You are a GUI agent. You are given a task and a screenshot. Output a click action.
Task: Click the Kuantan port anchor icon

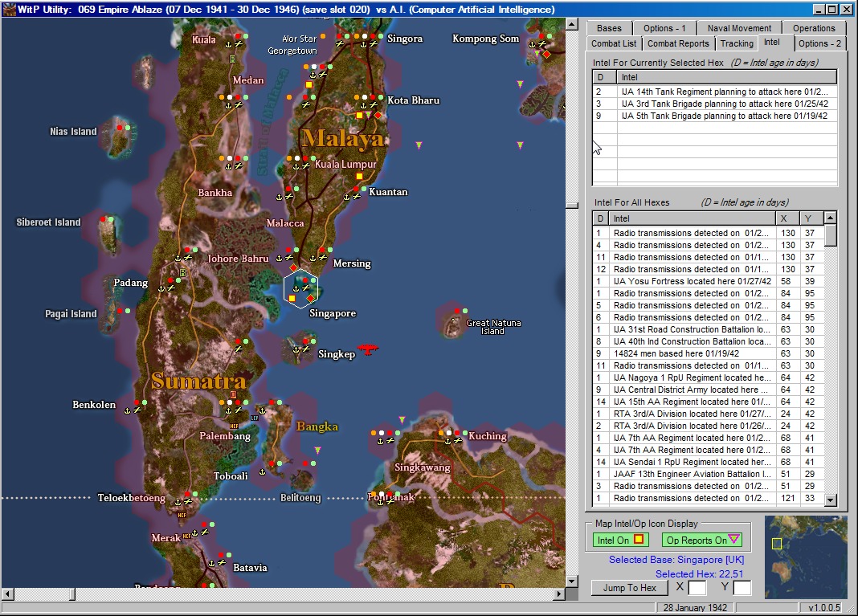point(346,197)
